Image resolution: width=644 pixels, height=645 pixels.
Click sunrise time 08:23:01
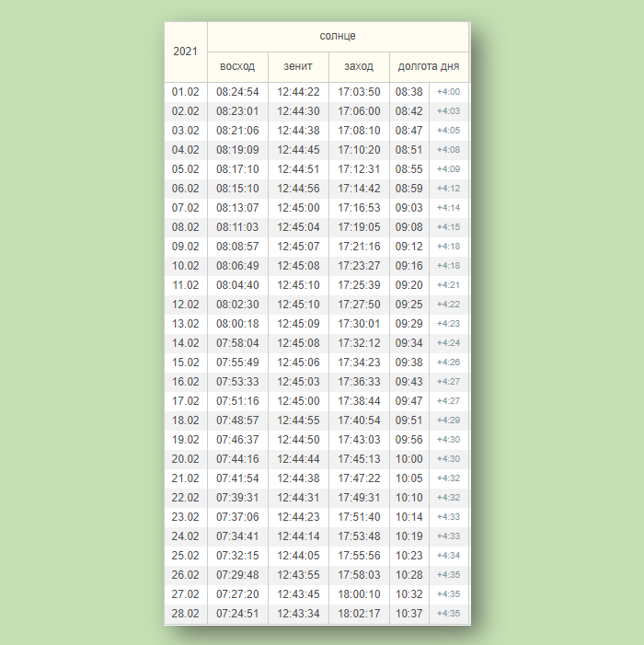pos(237,111)
